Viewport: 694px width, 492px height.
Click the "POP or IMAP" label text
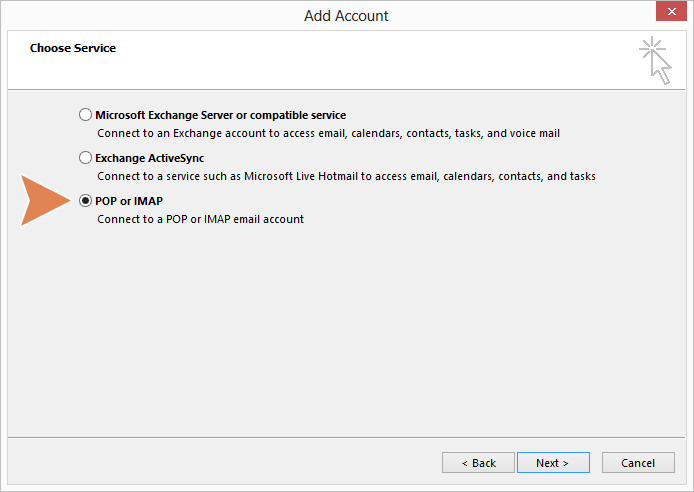pos(129,201)
